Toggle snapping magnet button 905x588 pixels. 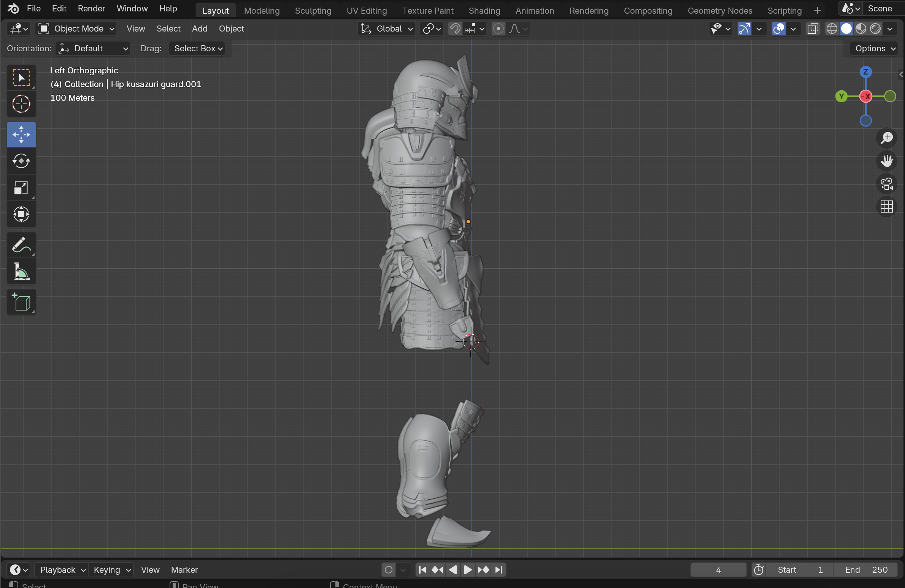[455, 29]
